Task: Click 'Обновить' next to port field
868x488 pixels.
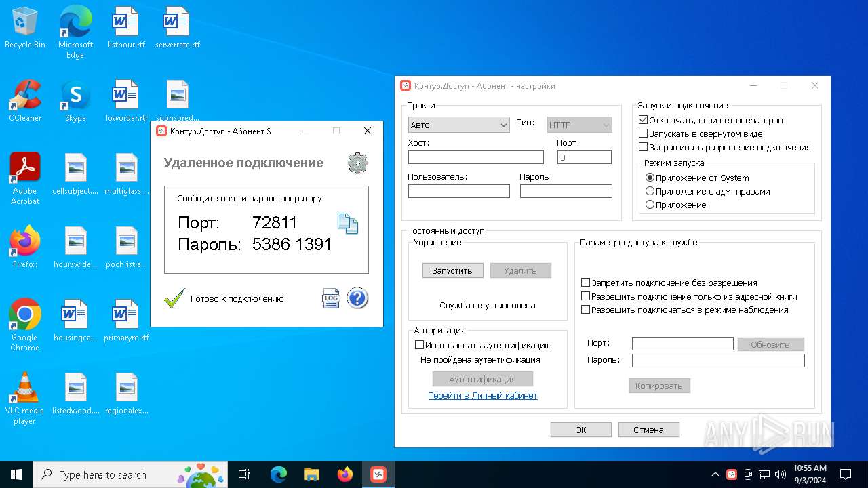Action: 770,344
